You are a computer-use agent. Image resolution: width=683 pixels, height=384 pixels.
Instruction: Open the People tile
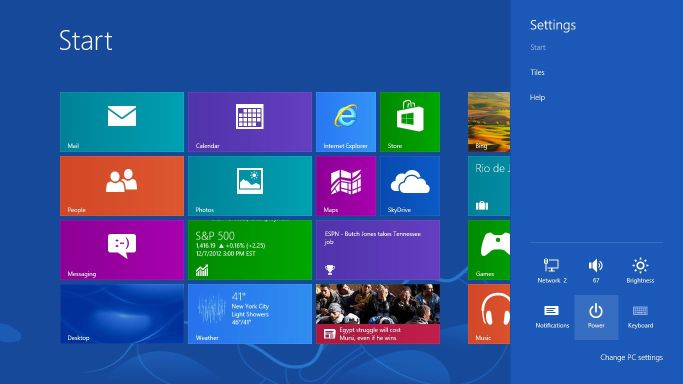(x=122, y=186)
